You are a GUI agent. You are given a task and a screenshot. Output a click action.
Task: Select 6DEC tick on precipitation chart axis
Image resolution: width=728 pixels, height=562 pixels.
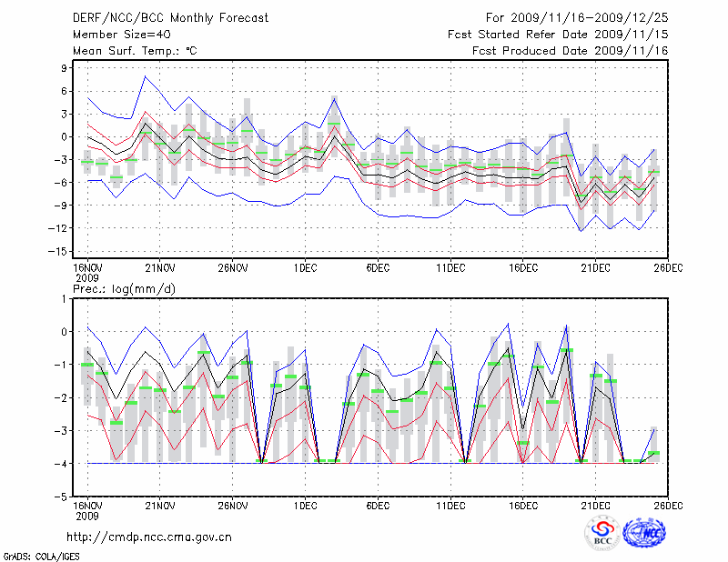(379, 505)
